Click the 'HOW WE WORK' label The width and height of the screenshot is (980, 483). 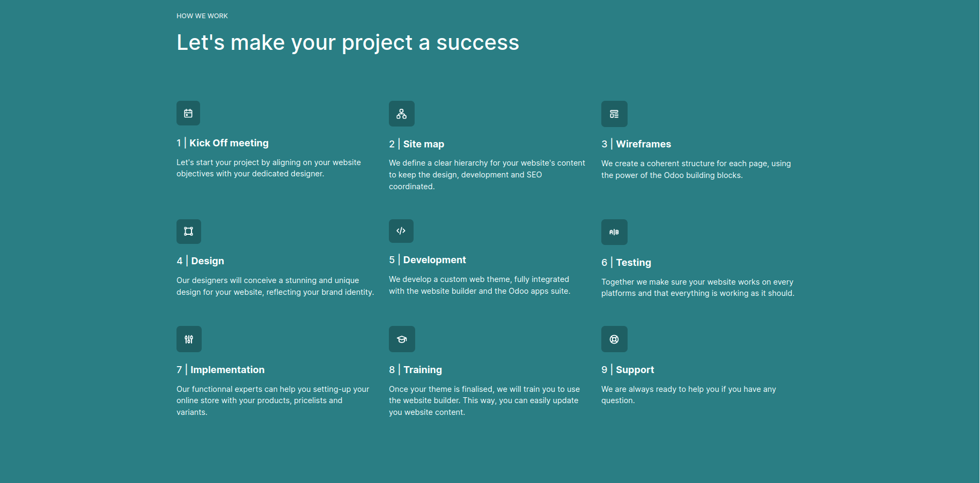click(202, 16)
